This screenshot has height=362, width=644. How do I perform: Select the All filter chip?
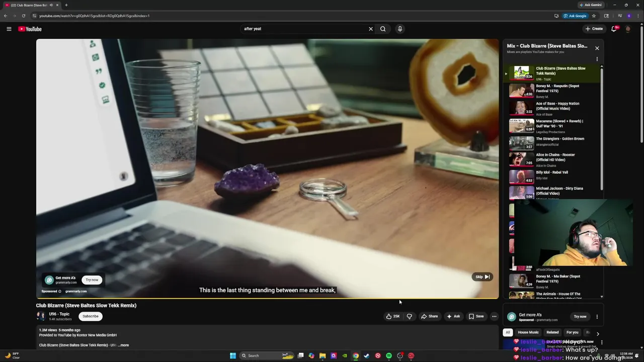click(x=508, y=332)
